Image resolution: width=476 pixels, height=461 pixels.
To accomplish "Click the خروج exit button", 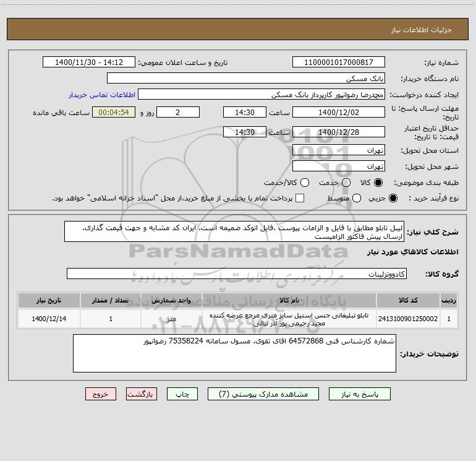I will click(x=101, y=394).
